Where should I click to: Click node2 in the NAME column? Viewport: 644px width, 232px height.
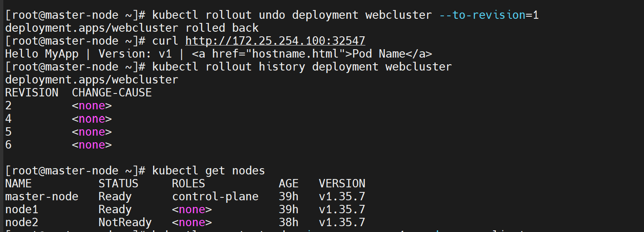tap(22, 222)
